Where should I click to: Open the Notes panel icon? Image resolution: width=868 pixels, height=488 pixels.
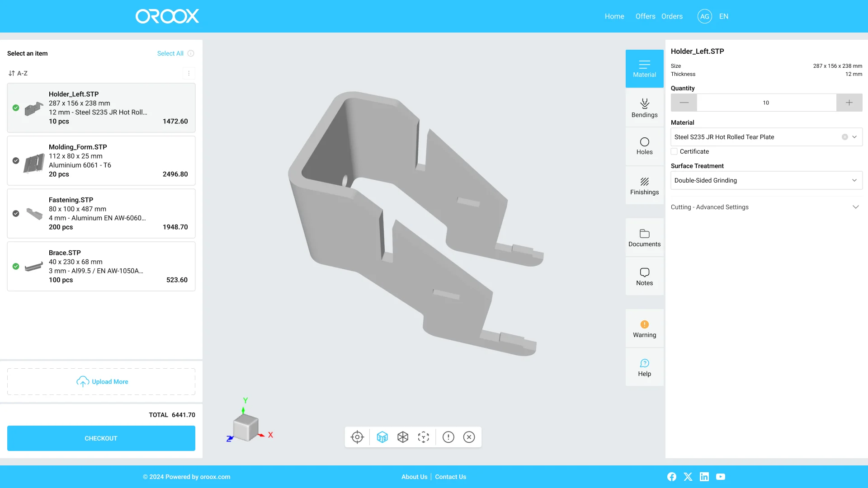[644, 276]
